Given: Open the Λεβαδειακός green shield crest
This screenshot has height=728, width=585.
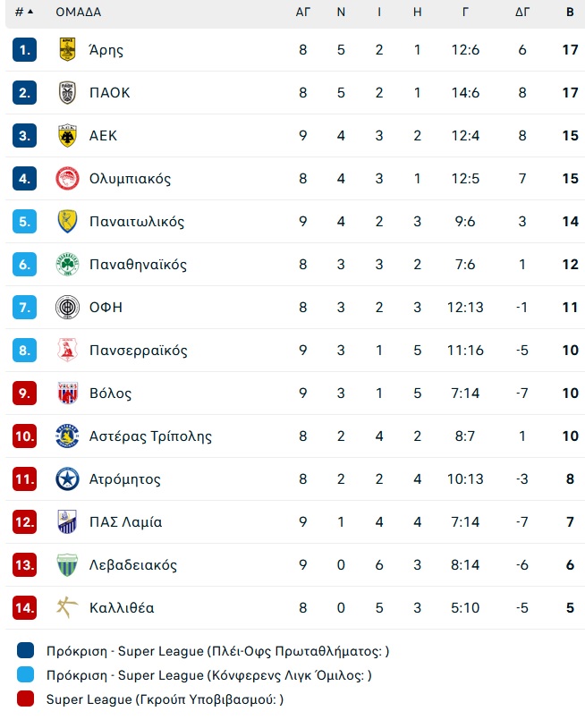Looking at the screenshot, I should (67, 565).
